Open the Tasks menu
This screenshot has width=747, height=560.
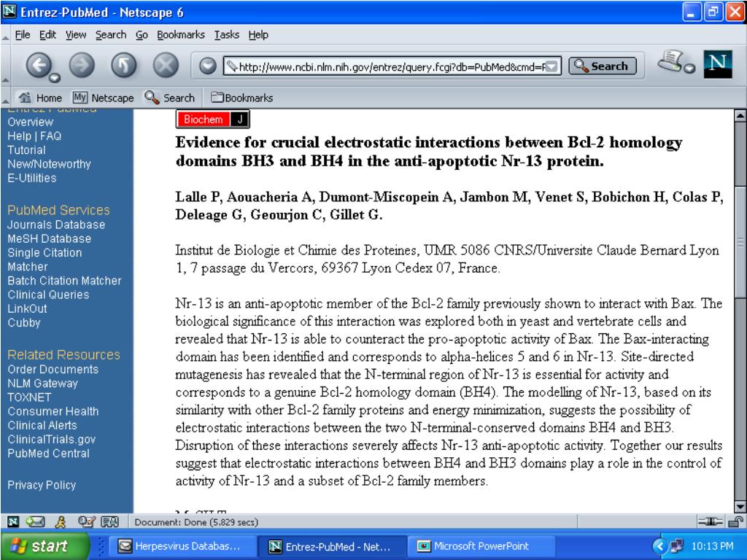pyautogui.click(x=227, y=35)
